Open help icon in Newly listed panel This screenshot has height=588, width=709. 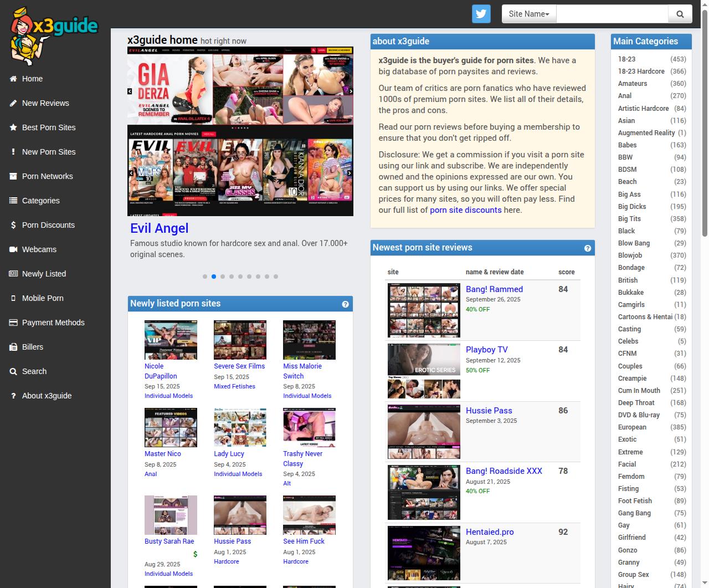click(x=345, y=304)
